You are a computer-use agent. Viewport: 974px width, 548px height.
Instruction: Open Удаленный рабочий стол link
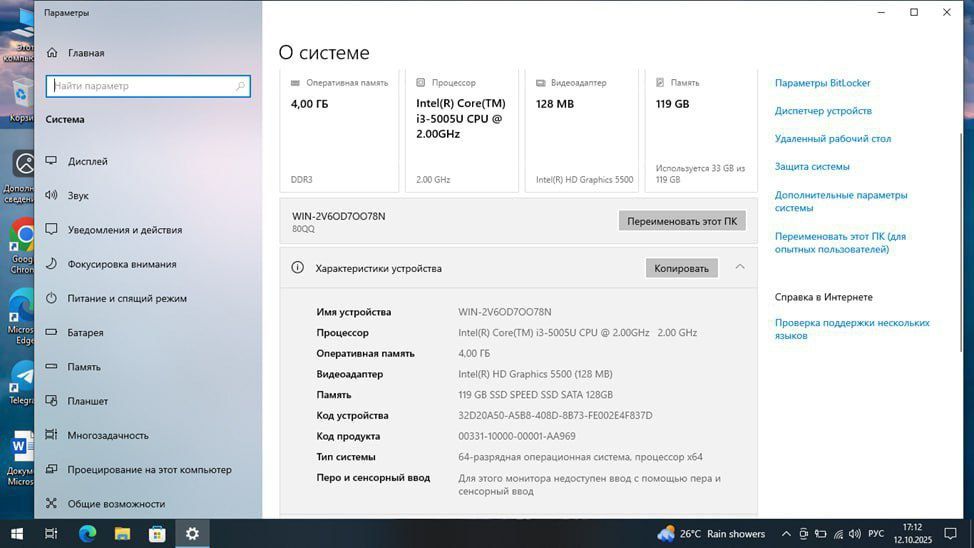point(832,139)
